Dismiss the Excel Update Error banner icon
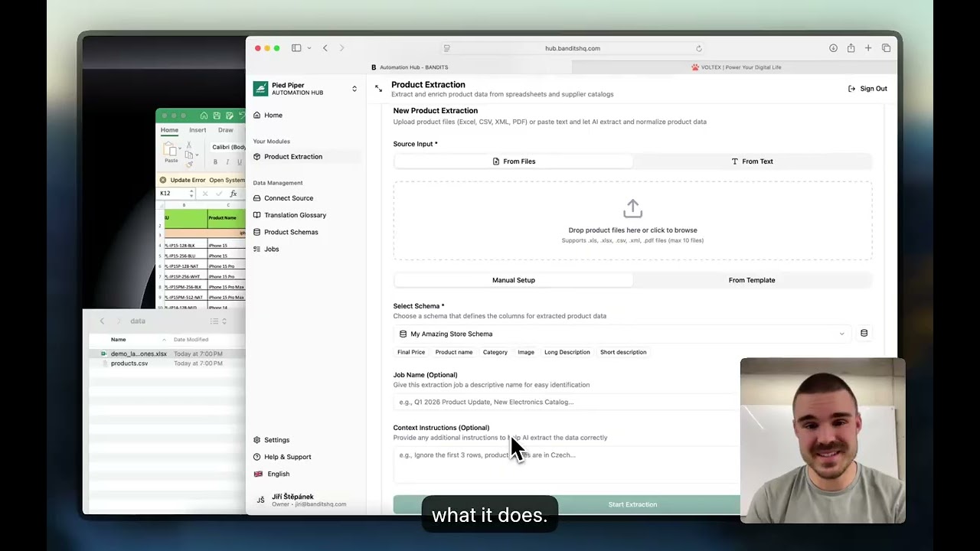Viewport: 980px width, 551px height. tap(162, 180)
